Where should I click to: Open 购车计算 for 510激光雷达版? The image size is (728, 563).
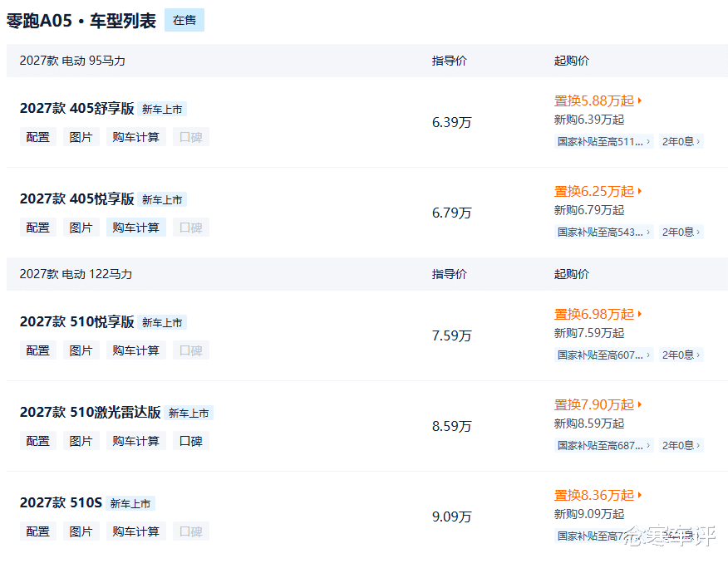[x=136, y=441]
